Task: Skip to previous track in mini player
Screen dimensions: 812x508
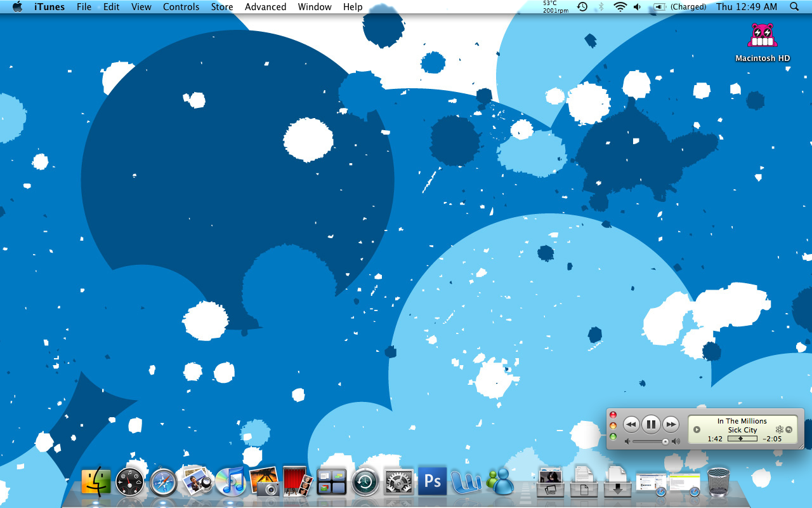Action: tap(632, 424)
